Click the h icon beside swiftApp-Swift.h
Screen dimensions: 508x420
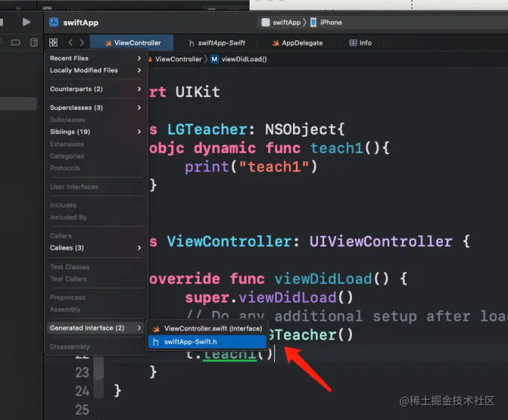coord(155,342)
